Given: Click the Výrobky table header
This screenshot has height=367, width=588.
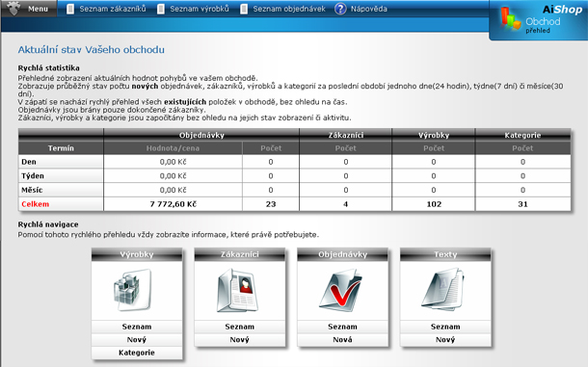Looking at the screenshot, I should coord(434,135).
